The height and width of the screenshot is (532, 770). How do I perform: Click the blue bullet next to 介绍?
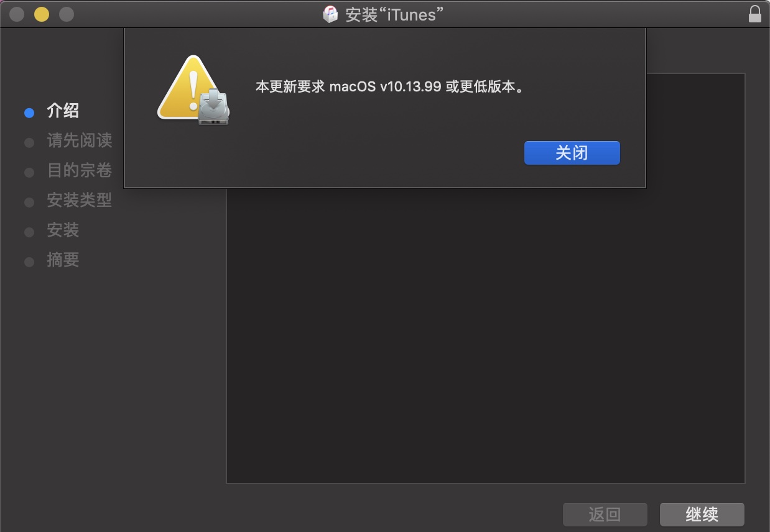coord(29,112)
